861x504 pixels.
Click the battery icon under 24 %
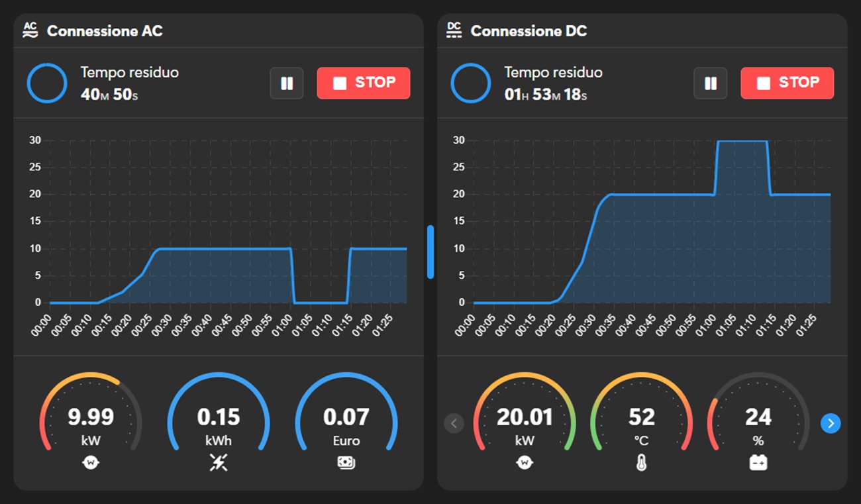[x=758, y=463]
